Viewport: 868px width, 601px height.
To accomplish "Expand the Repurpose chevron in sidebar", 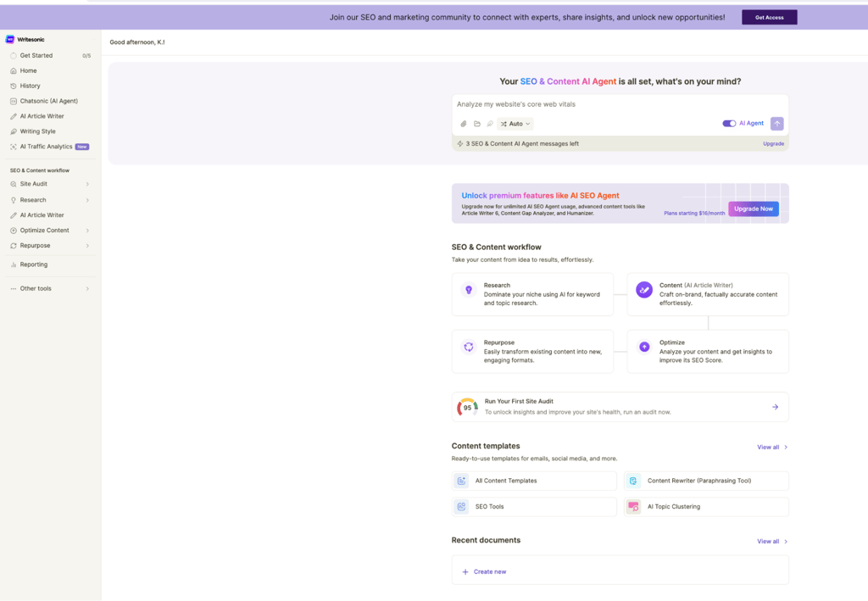I will [87, 246].
